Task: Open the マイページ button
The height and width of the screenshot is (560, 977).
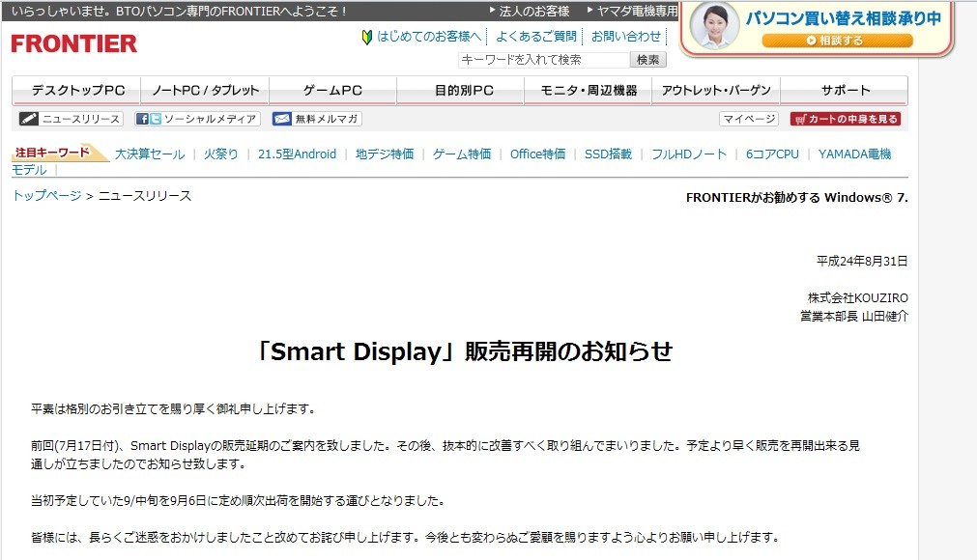Action: [x=749, y=119]
